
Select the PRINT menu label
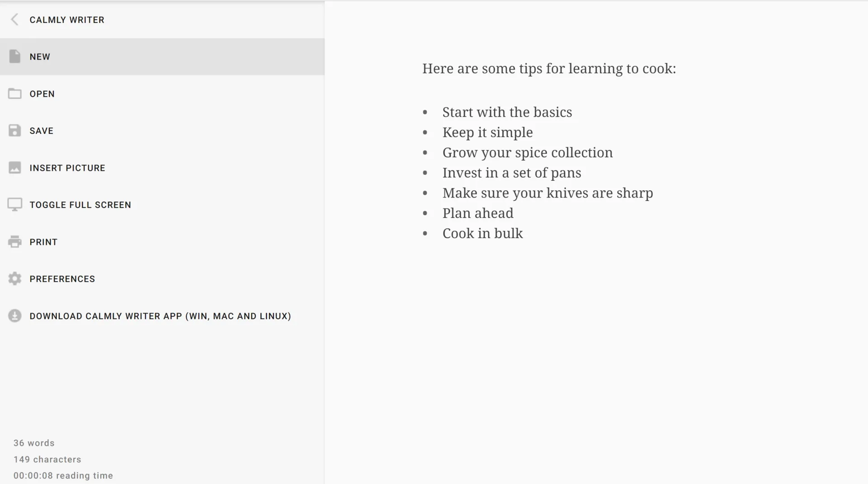[x=43, y=242]
